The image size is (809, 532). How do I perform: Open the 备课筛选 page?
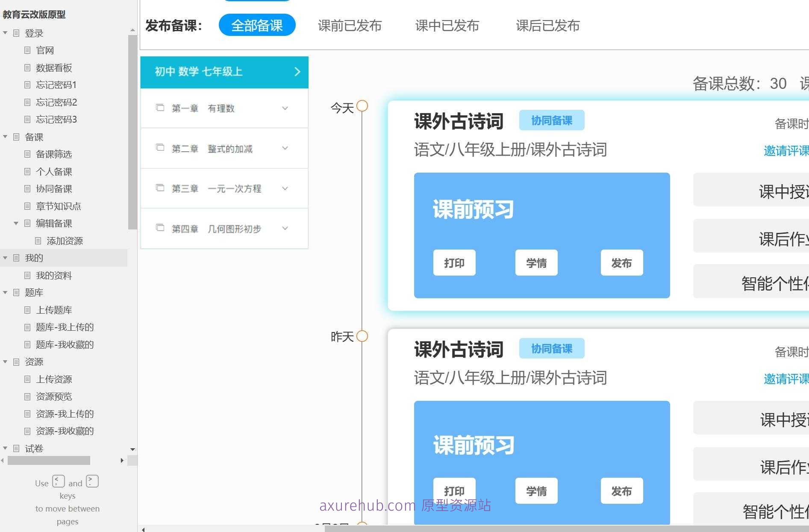[54, 154]
